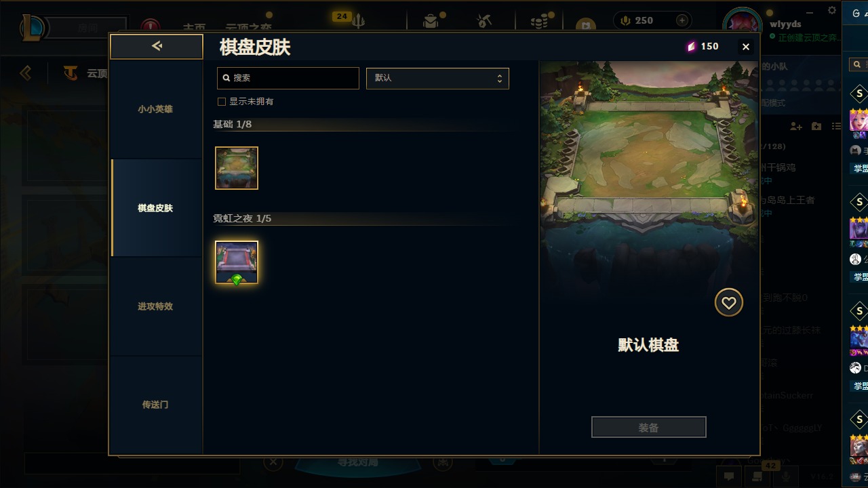Open the 传送门 tab
The width and height of the screenshot is (868, 488).
[156, 405]
